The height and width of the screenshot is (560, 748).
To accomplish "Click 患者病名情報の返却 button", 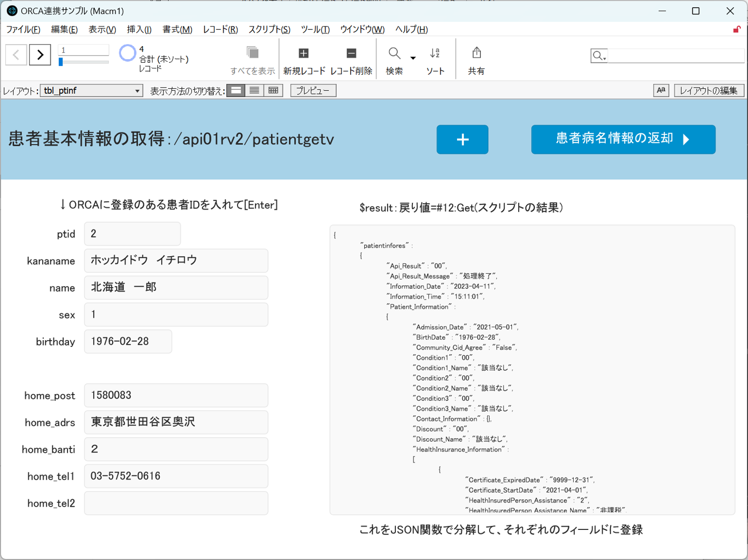I will coord(623,139).
